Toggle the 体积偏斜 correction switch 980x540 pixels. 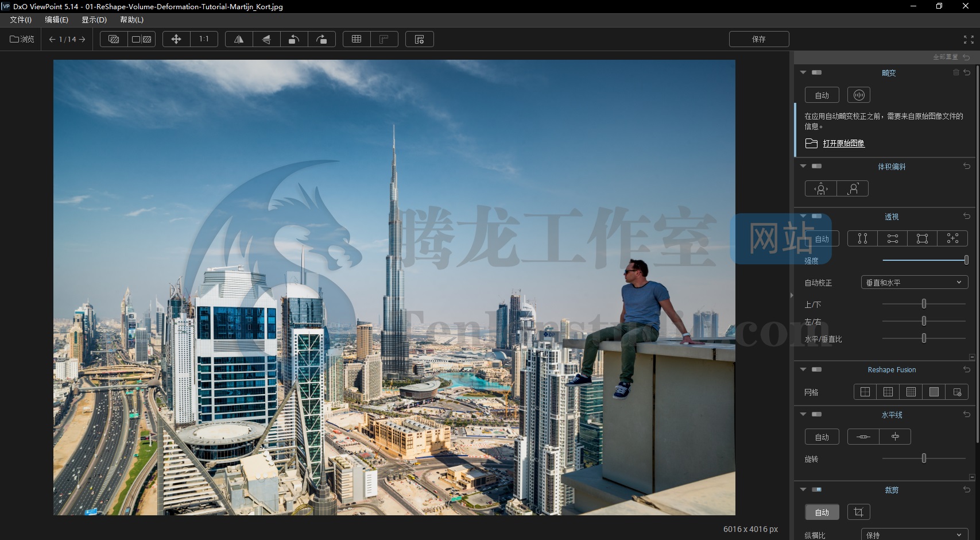click(x=816, y=166)
